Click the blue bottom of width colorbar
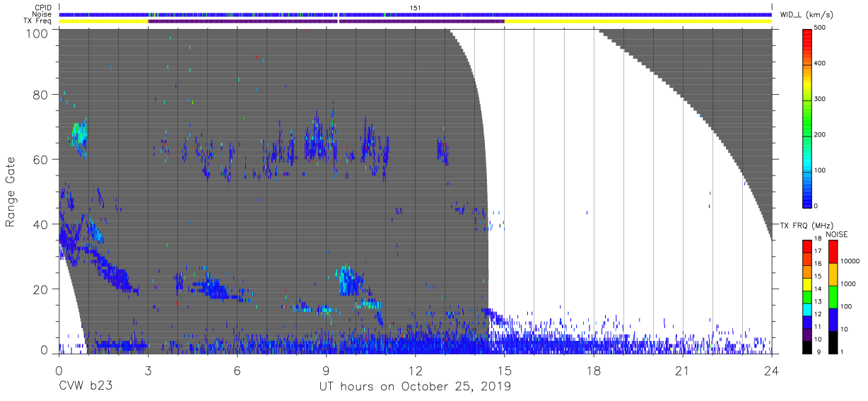This screenshot has width=868, height=401. click(807, 194)
